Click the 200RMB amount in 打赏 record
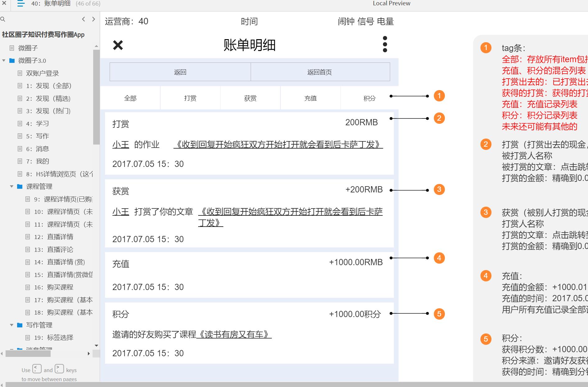Image resolution: width=588 pixels, height=387 pixels. point(362,122)
